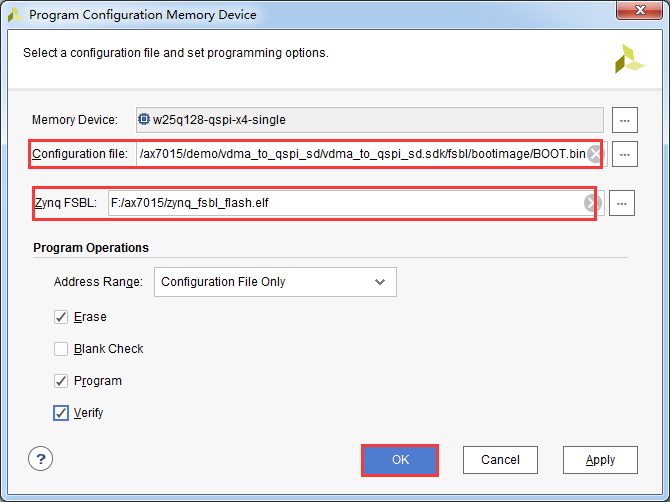Click the help question mark icon

(x=41, y=459)
